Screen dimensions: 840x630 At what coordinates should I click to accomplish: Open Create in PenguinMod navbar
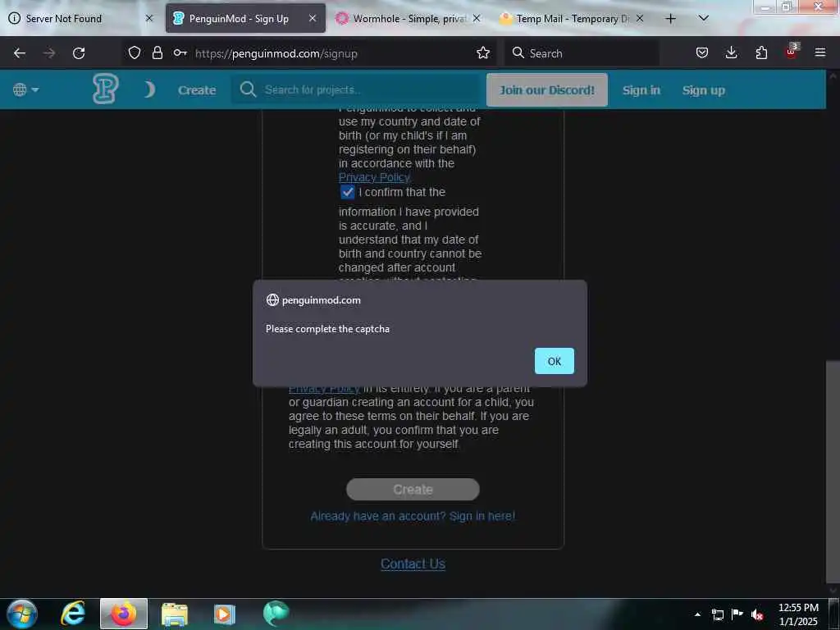pos(197,90)
